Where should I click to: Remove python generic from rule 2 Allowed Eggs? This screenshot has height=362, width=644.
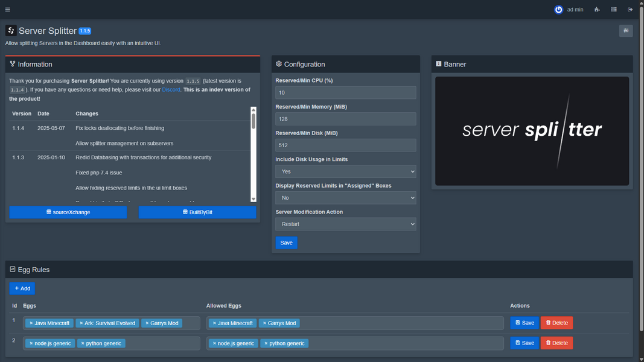(x=266, y=343)
